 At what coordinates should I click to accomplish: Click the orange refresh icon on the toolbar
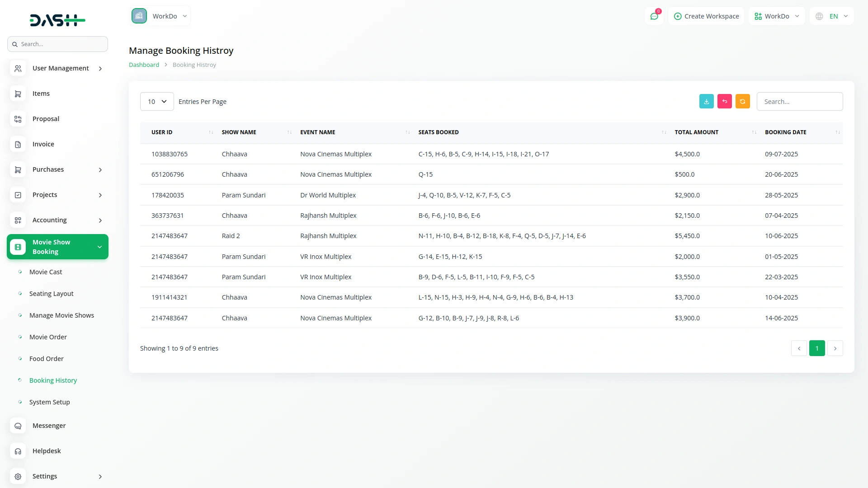point(743,101)
